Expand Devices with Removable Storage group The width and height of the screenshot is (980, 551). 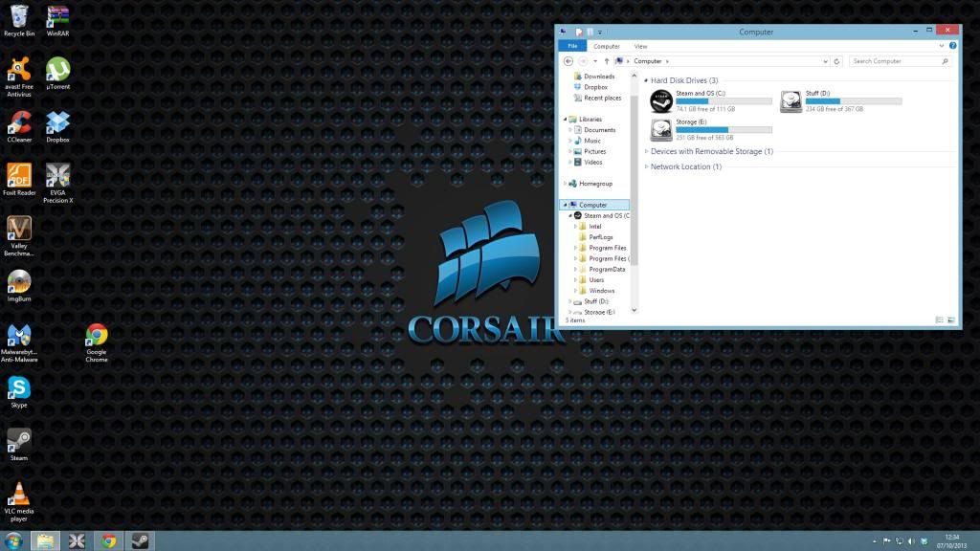coord(646,151)
